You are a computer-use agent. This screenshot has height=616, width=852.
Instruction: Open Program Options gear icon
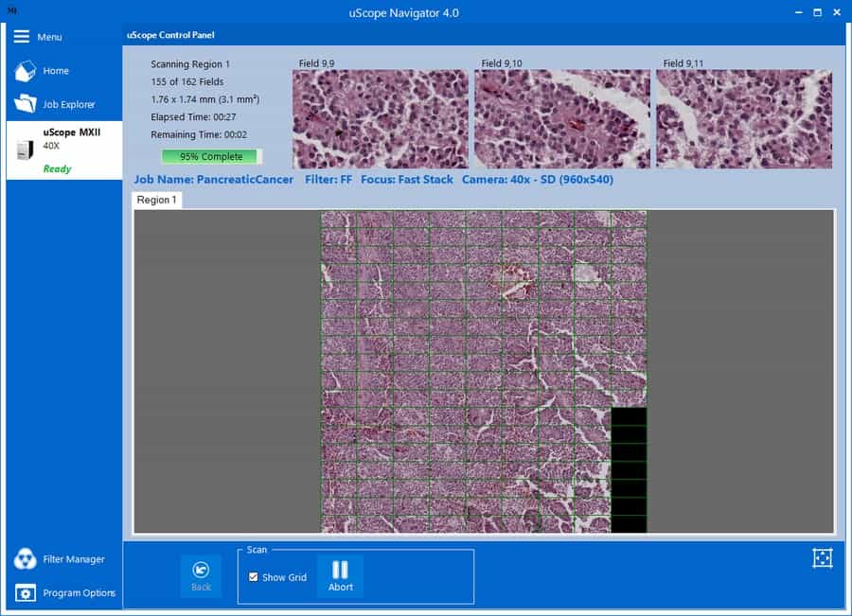click(26, 593)
